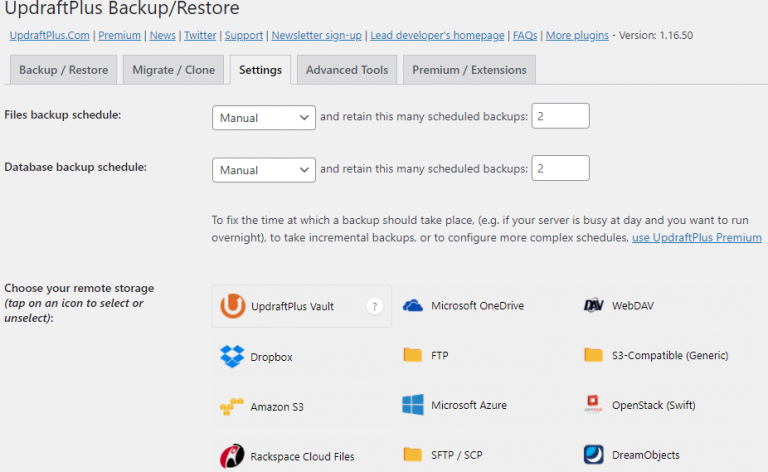Screen dimensions: 768x472
Task: Open the Newsletter sign-up link
Action: coord(316,35)
